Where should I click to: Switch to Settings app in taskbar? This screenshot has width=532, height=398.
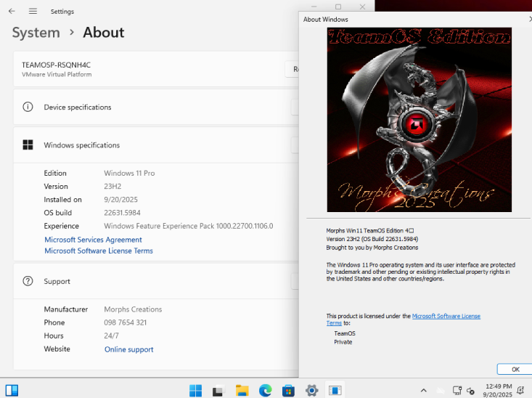311,390
